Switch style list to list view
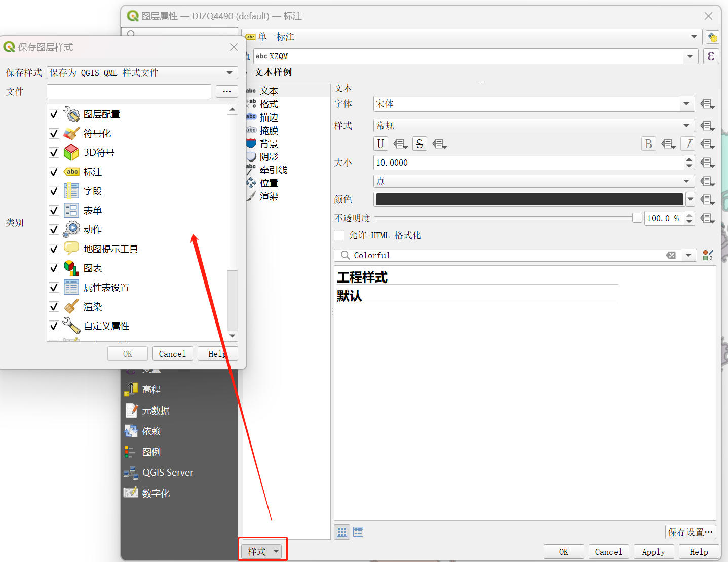The width and height of the screenshot is (728, 562). click(358, 532)
